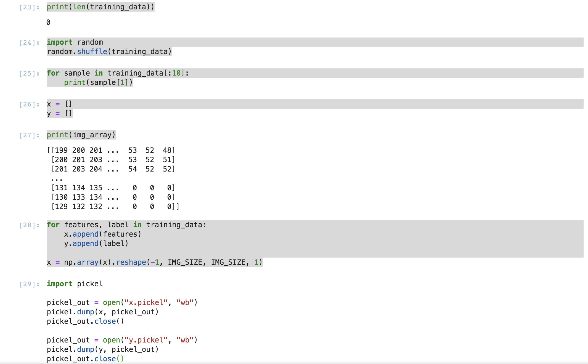The width and height of the screenshot is (588, 364).
Task: Click the for sample in training_data line
Action: 118,73
